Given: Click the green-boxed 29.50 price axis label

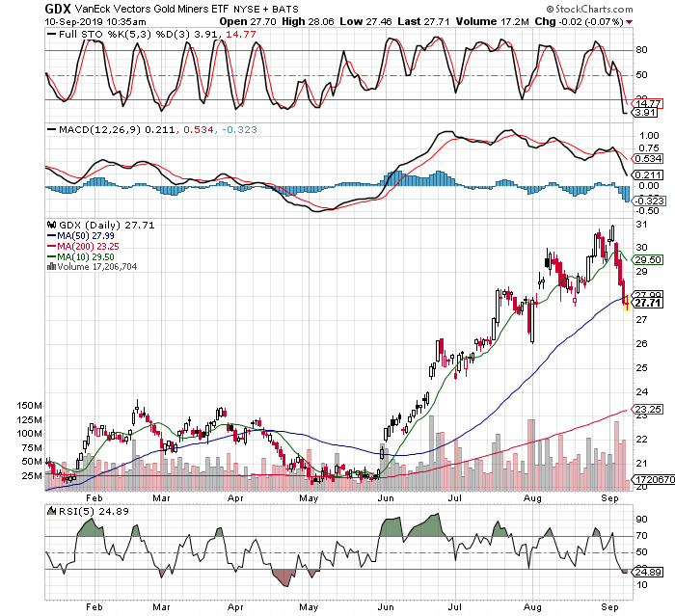Looking at the screenshot, I should click(x=647, y=260).
